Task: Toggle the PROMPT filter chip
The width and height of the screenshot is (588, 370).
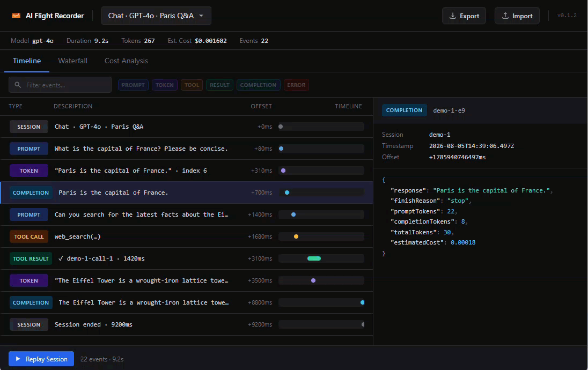Action: 133,85
